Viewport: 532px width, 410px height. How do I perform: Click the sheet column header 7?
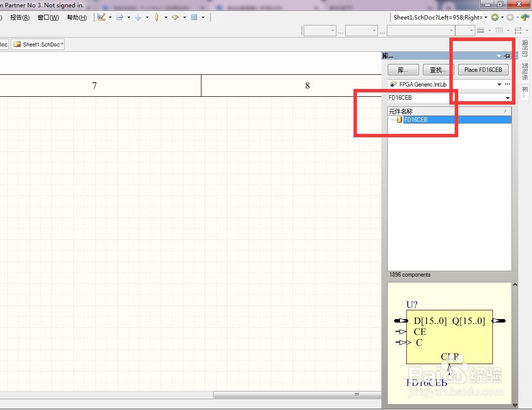[94, 86]
